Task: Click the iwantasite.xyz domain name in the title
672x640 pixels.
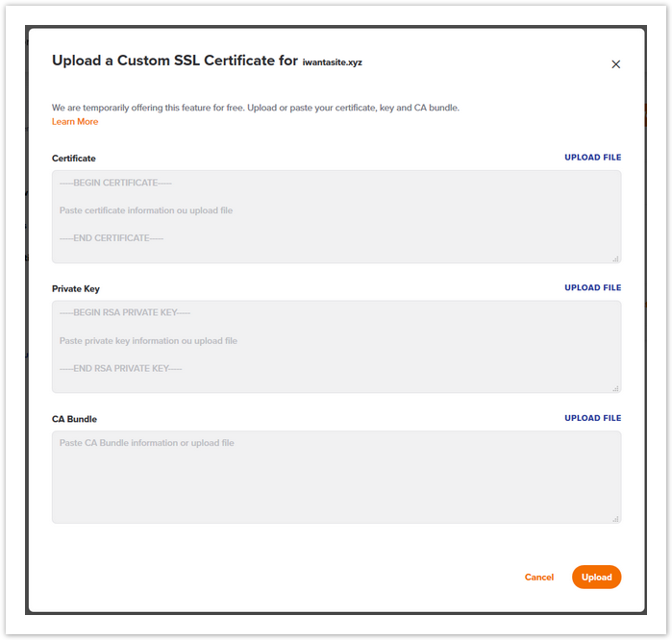Action: pyautogui.click(x=332, y=62)
